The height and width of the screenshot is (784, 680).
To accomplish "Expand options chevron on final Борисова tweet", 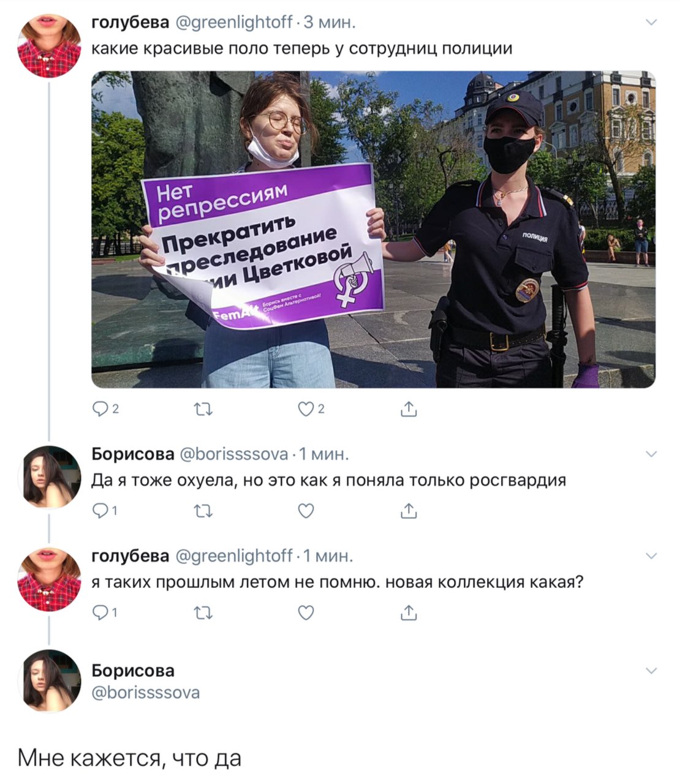I will (651, 670).
